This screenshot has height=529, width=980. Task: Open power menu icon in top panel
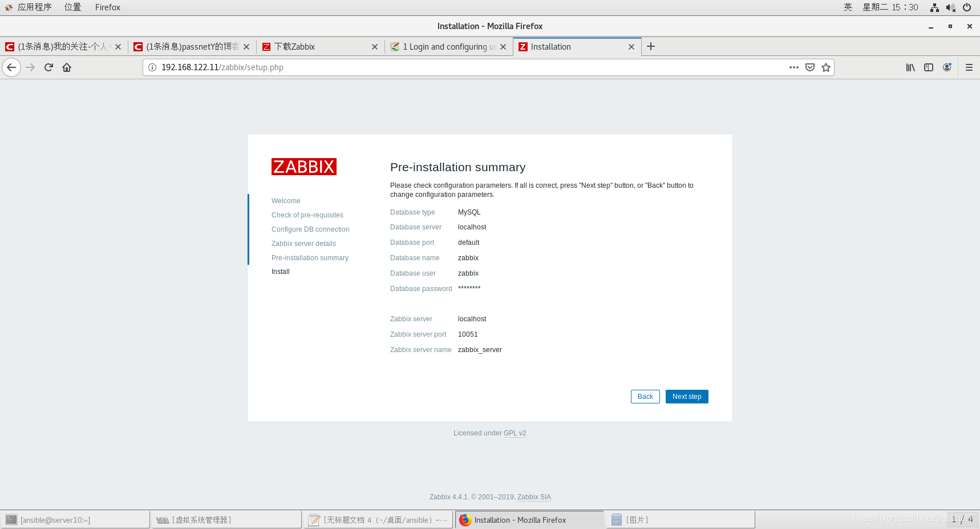[967, 7]
